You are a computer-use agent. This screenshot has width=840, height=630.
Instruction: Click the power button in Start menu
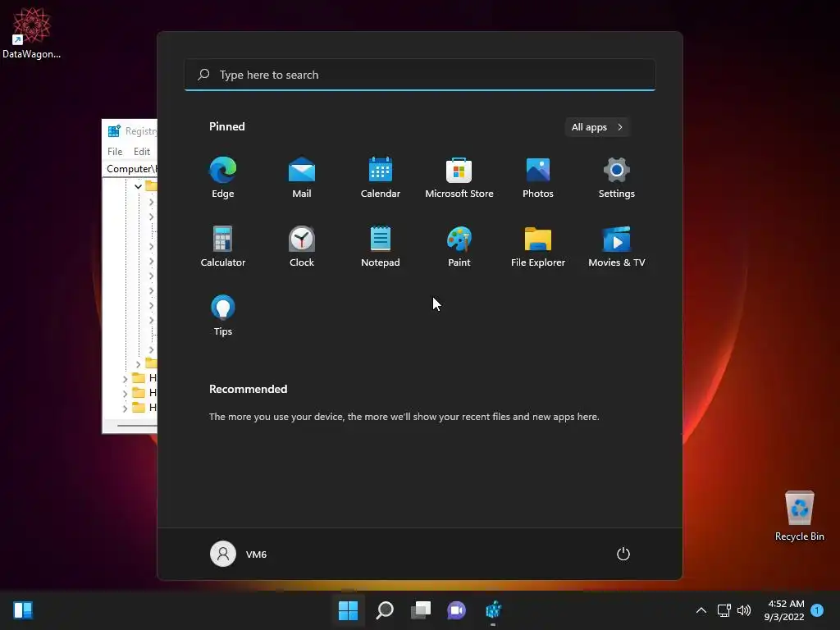[x=623, y=554]
